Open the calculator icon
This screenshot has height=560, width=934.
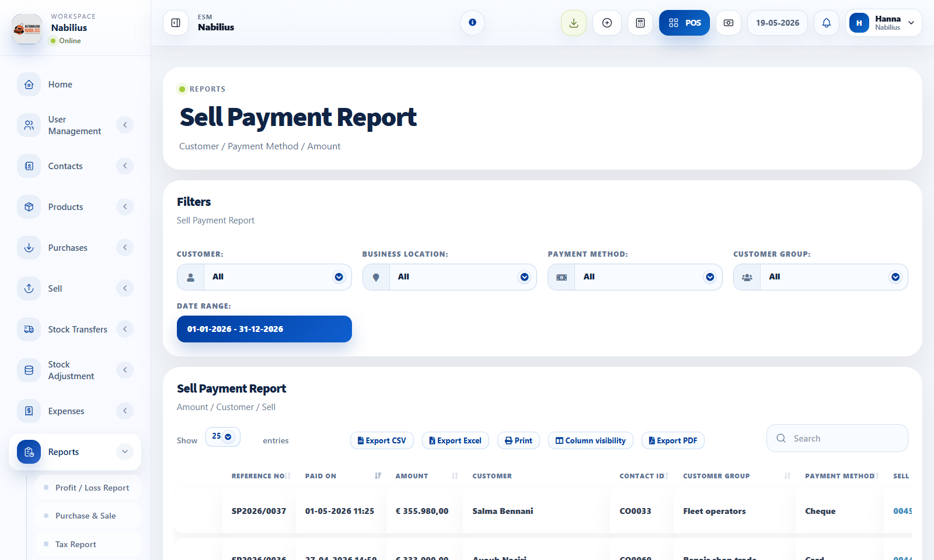click(640, 23)
